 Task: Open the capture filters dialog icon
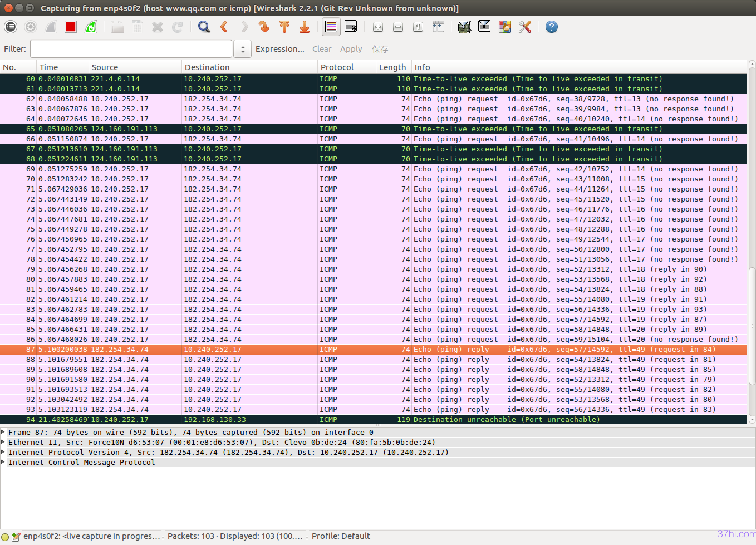pyautogui.click(x=464, y=27)
